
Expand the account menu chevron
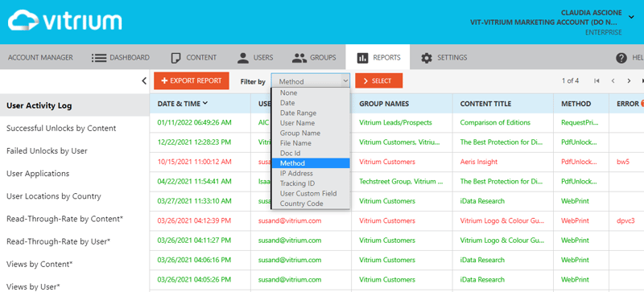click(x=631, y=17)
